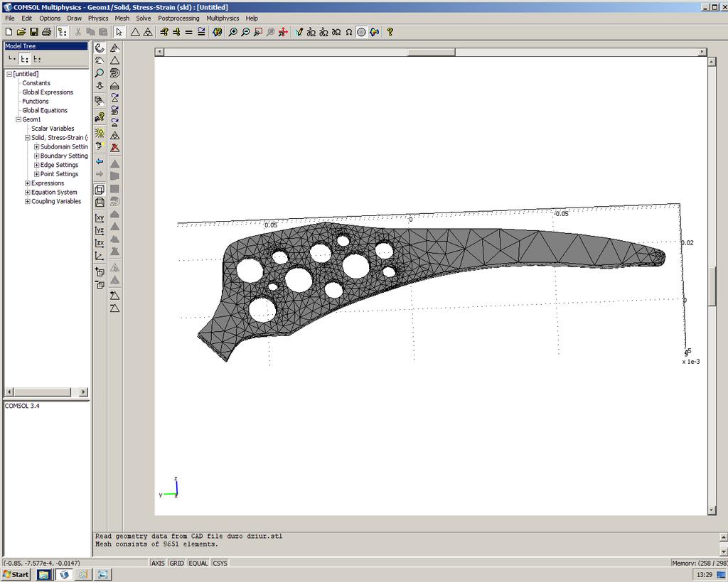
Task: Click the Refine Mesh icon
Action: 148,32
